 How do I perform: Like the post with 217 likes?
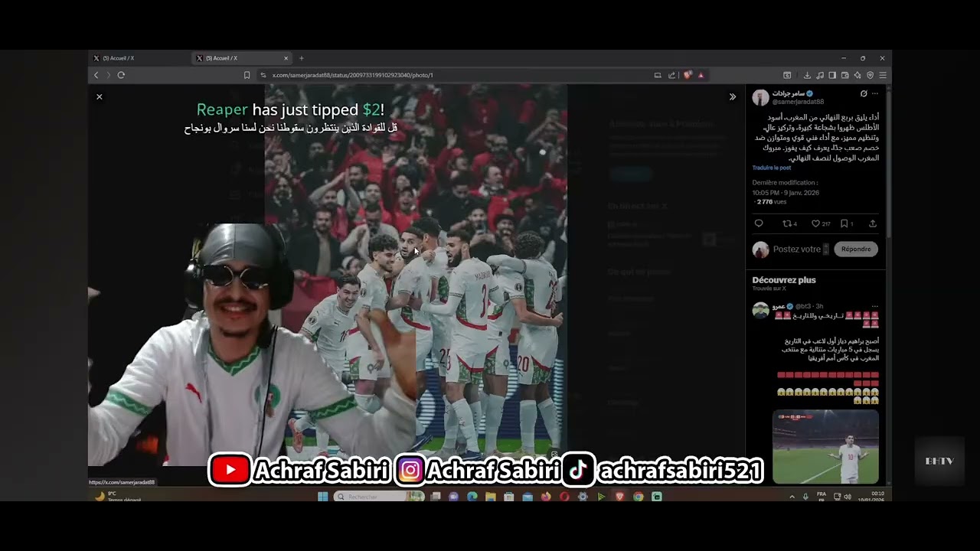(x=821, y=223)
